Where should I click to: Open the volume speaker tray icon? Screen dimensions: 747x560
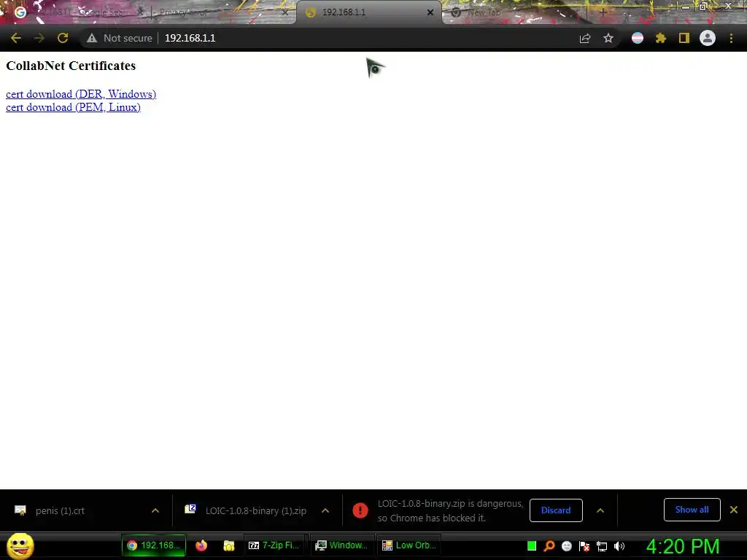click(x=619, y=546)
